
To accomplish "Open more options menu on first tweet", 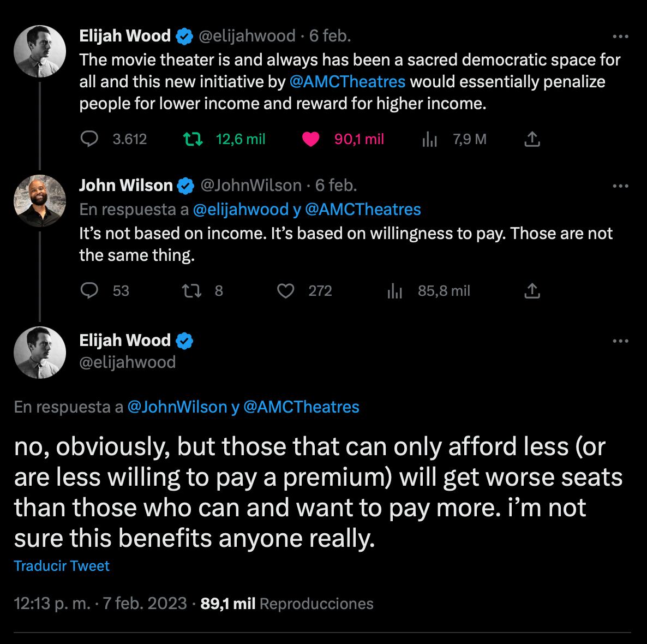I will 620,37.
